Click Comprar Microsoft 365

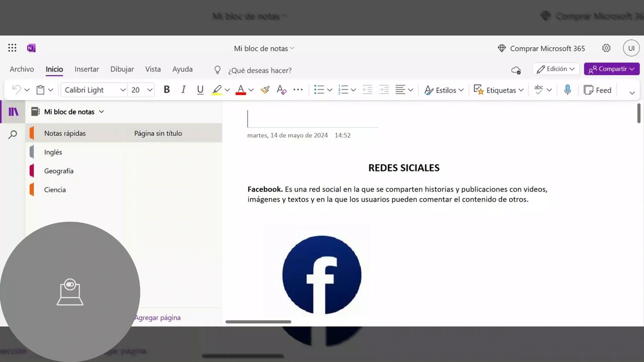tap(541, 48)
